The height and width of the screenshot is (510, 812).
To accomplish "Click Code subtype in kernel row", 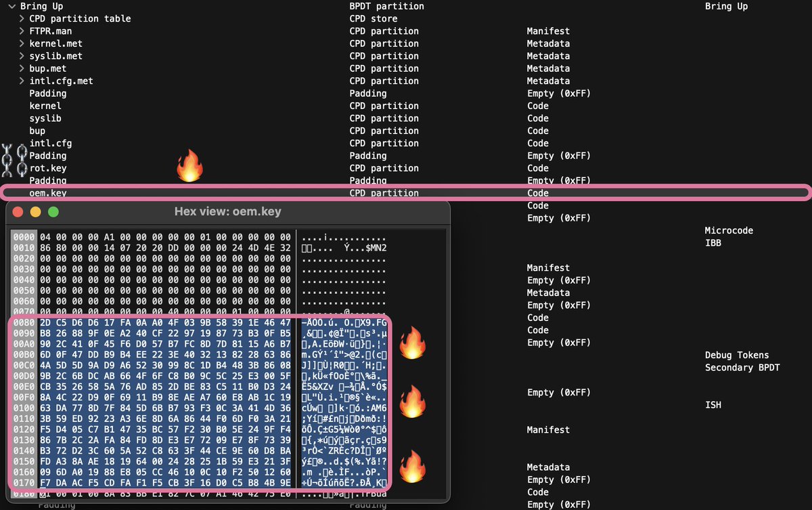I will point(538,106).
